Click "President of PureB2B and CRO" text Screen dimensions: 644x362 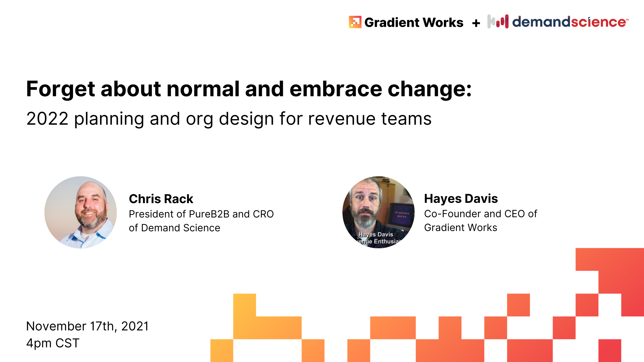pos(201,214)
